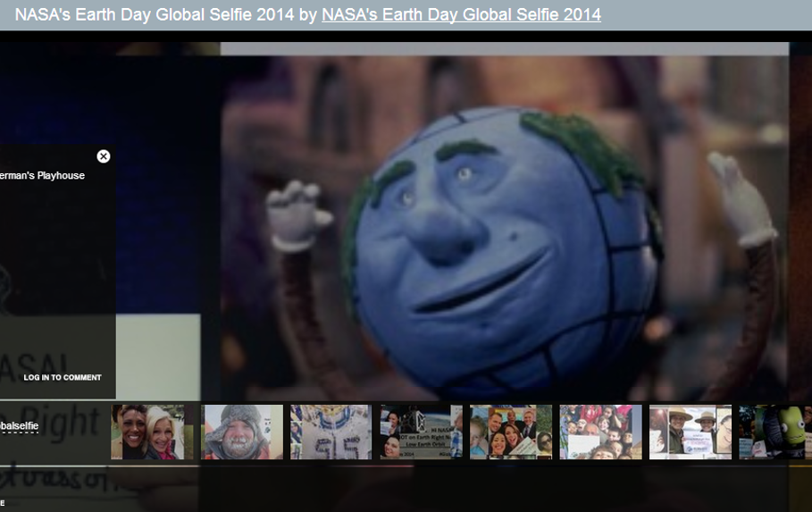Select fifth thumbnail of group selfie with sign
This screenshot has height=512, width=812.
click(x=511, y=432)
